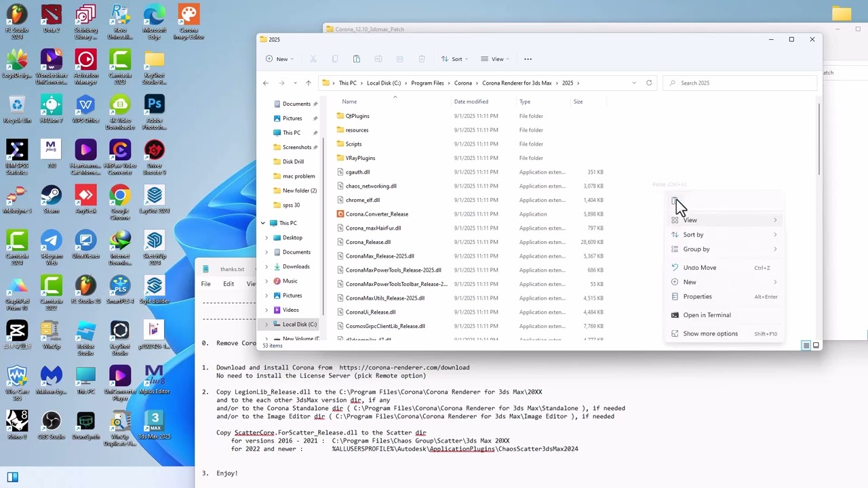Choose Show more options in the context menu

(x=724, y=333)
